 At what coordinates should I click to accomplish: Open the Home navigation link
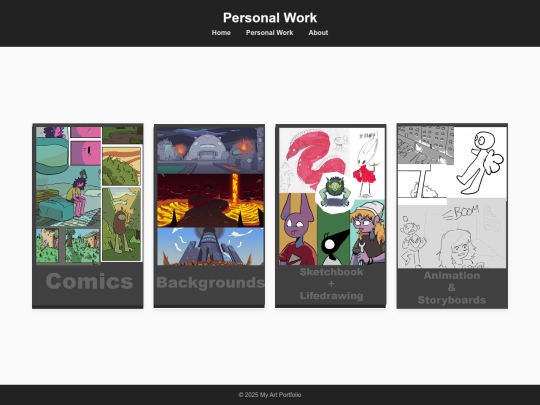[221, 33]
